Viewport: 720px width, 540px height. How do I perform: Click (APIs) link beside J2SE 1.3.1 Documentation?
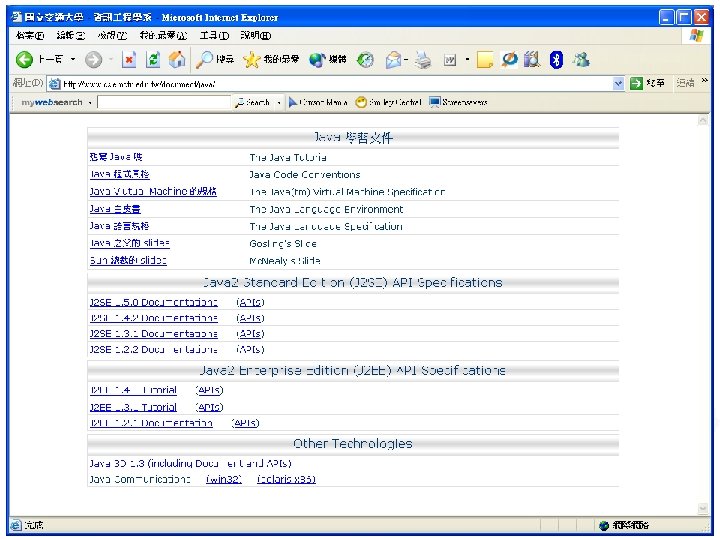point(250,334)
